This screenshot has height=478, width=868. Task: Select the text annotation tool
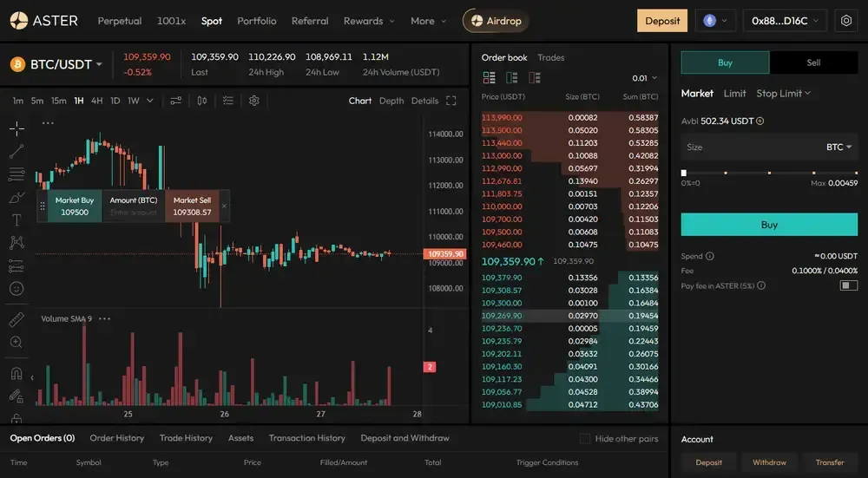16,220
